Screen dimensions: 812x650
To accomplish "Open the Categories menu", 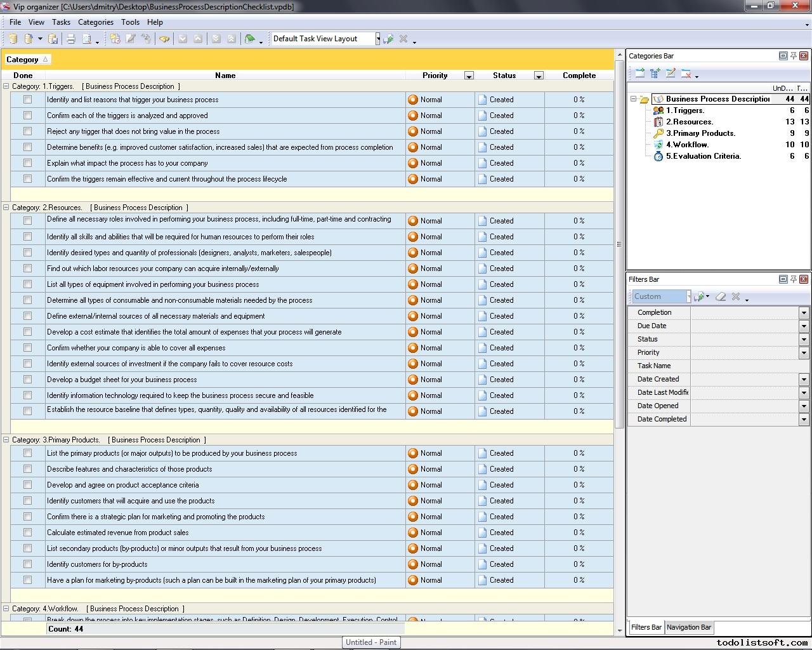I will coord(96,22).
